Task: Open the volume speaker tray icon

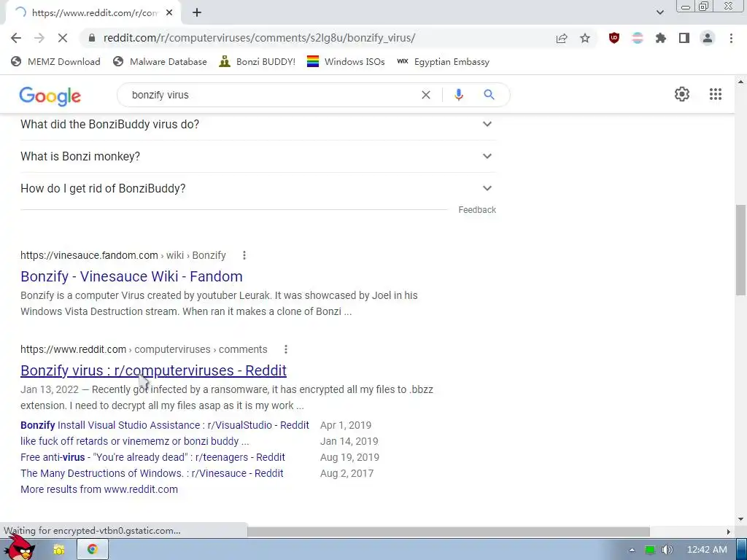Action: click(667, 550)
